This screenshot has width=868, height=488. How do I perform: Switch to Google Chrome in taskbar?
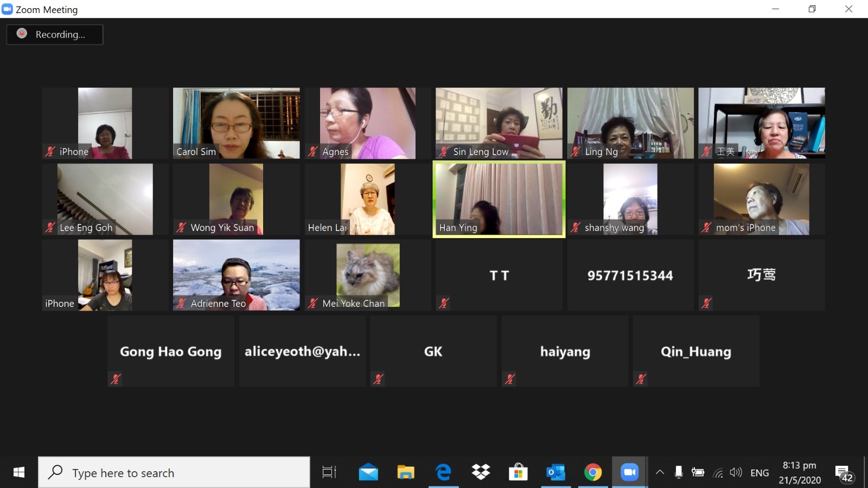click(593, 473)
